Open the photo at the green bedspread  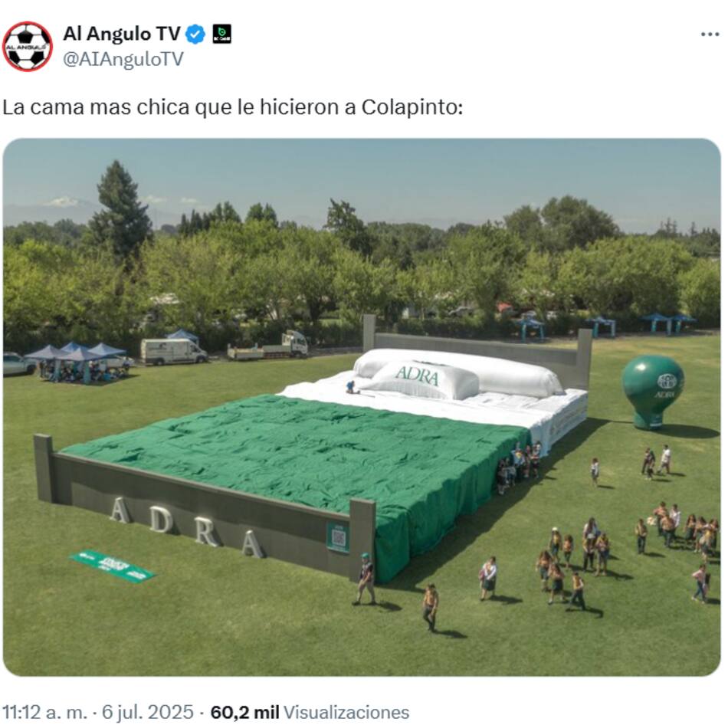tap(297, 464)
